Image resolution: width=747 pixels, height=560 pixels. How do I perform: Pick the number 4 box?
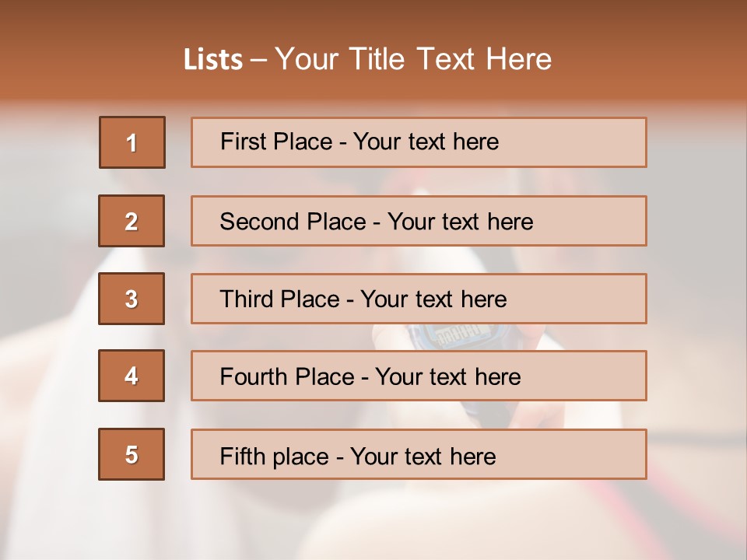132,376
